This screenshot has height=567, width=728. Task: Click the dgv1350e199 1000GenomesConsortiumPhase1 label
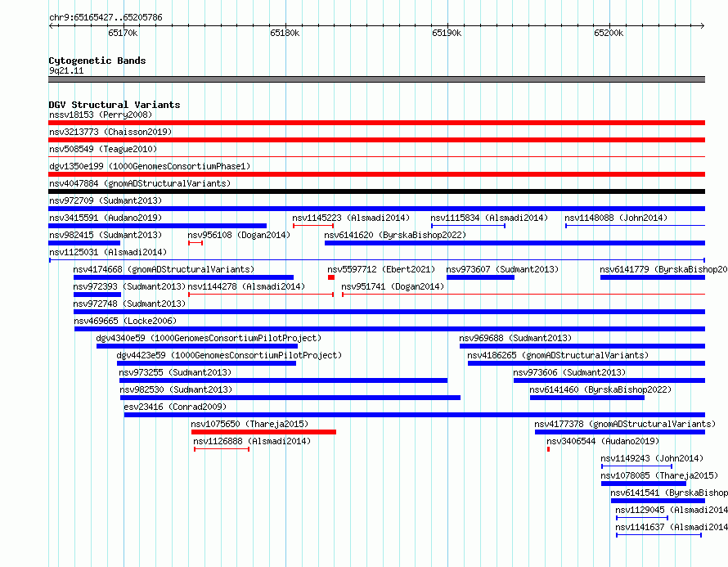(x=150, y=166)
